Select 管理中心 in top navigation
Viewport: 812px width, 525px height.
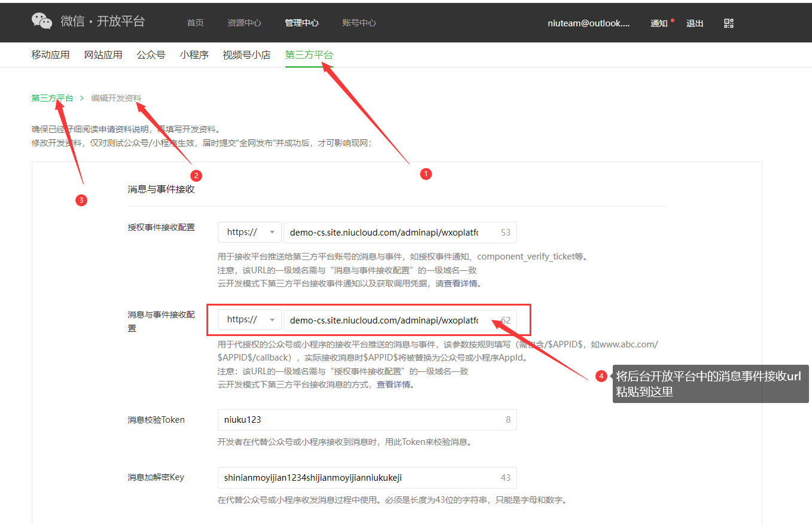point(302,23)
